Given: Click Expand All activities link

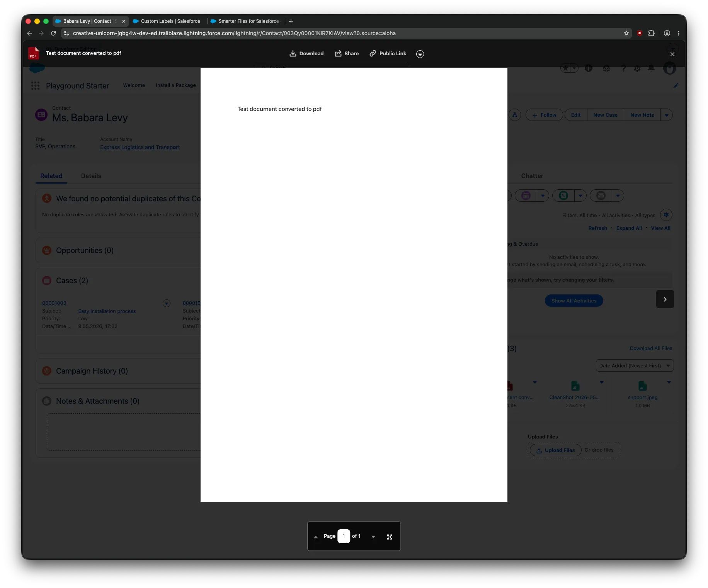Looking at the screenshot, I should coord(629,228).
